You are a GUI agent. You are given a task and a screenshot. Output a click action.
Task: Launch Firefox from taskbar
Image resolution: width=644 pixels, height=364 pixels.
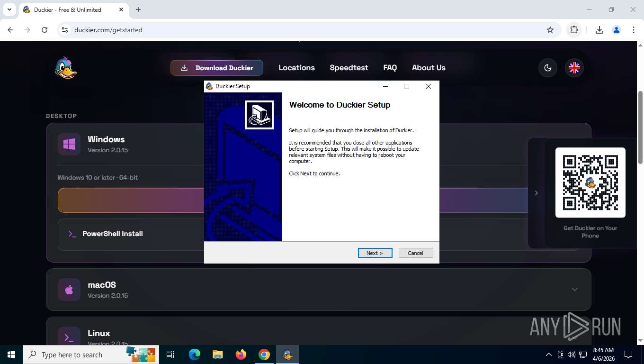click(x=241, y=355)
